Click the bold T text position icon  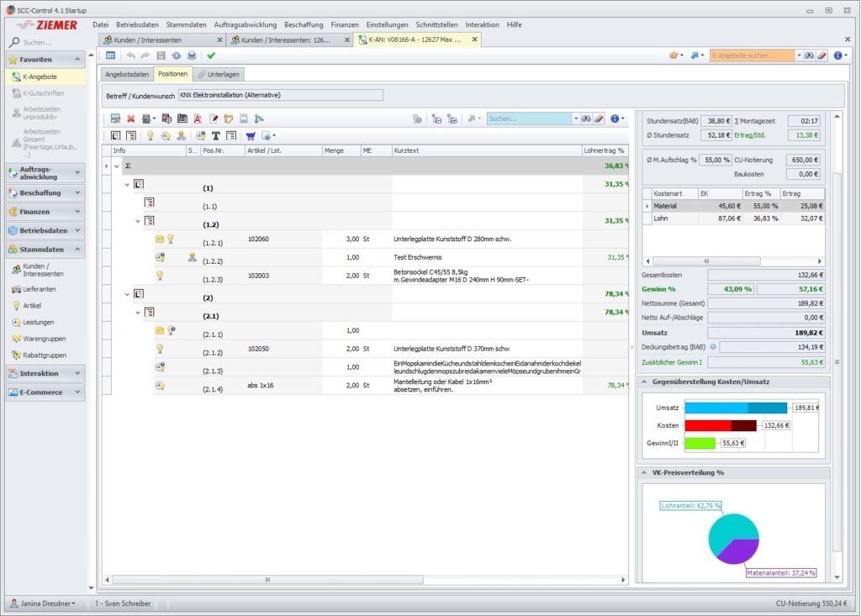(215, 135)
